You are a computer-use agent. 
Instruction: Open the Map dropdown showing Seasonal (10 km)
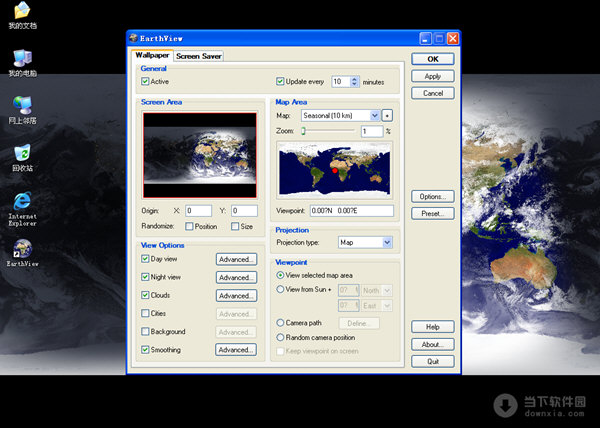(x=340, y=116)
